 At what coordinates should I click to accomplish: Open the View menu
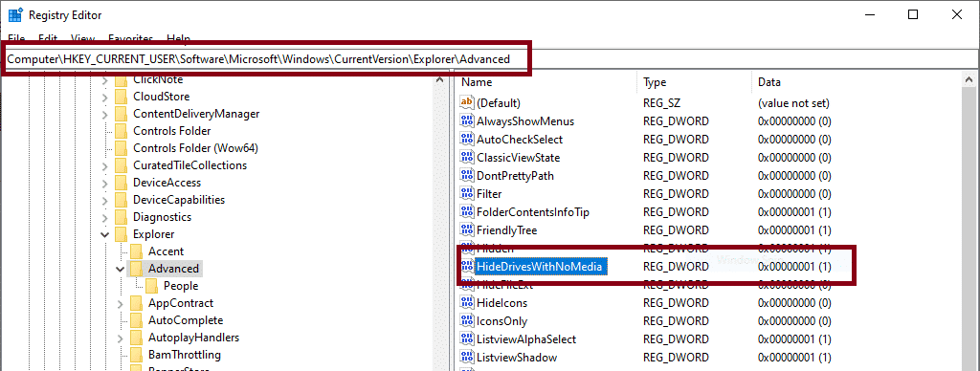[83, 38]
